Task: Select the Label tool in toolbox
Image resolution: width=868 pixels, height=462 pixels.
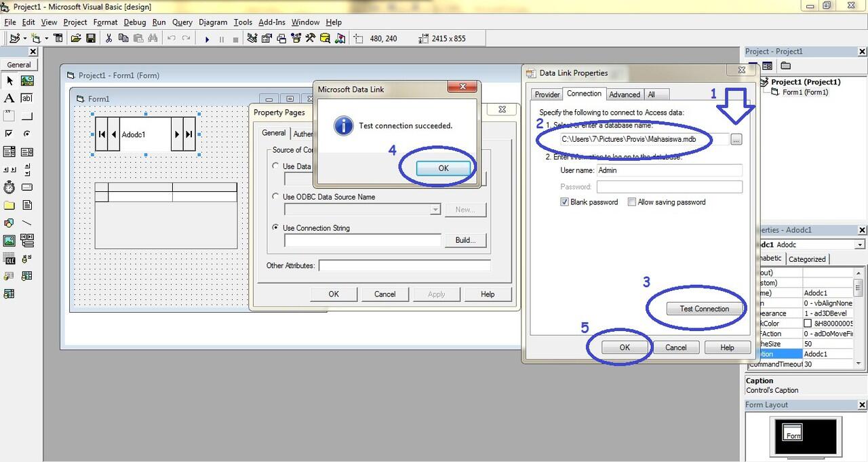Action: point(9,98)
